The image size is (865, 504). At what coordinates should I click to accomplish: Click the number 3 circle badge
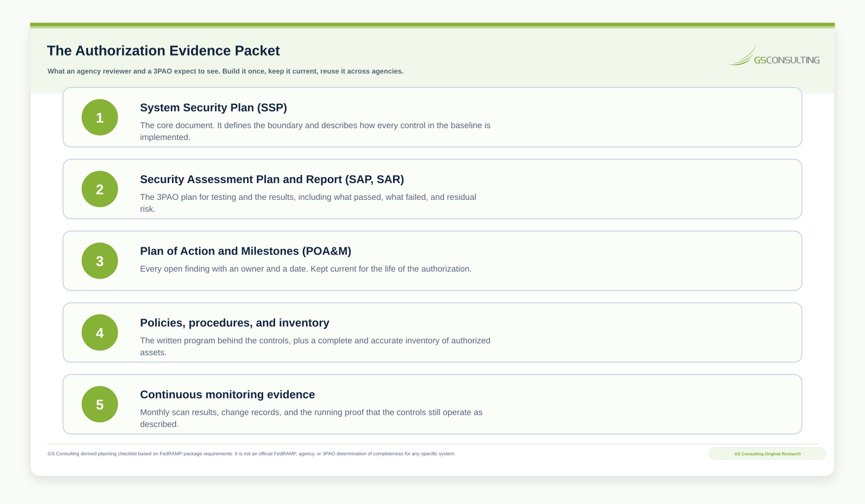click(x=99, y=261)
